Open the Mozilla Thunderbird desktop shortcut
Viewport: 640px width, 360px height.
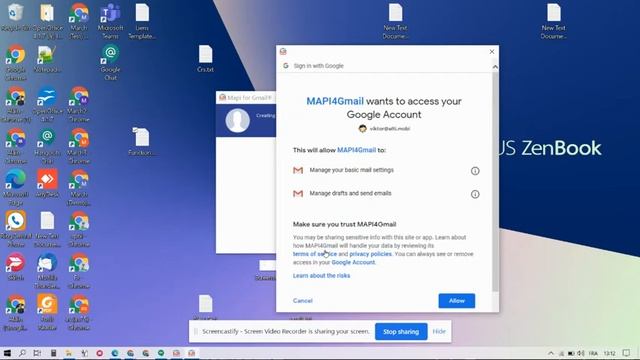pos(47,271)
